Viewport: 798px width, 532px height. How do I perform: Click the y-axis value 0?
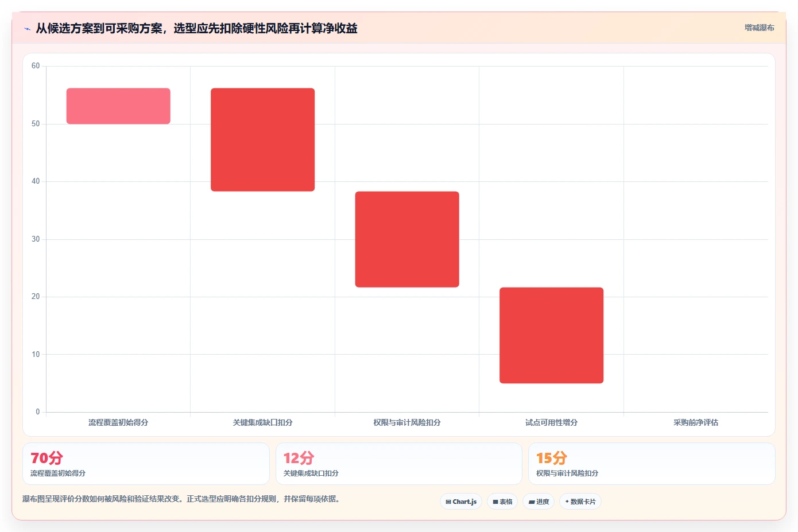point(38,412)
